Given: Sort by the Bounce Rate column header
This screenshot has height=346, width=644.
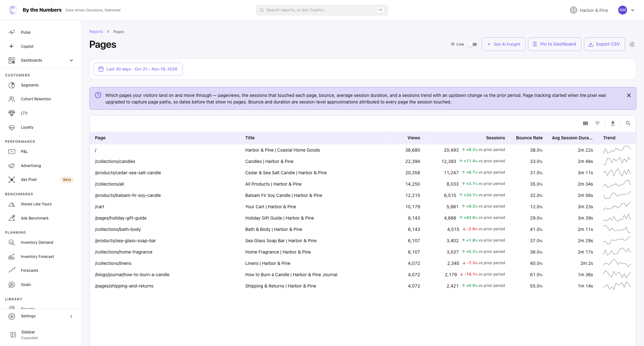Looking at the screenshot, I should pos(529,138).
